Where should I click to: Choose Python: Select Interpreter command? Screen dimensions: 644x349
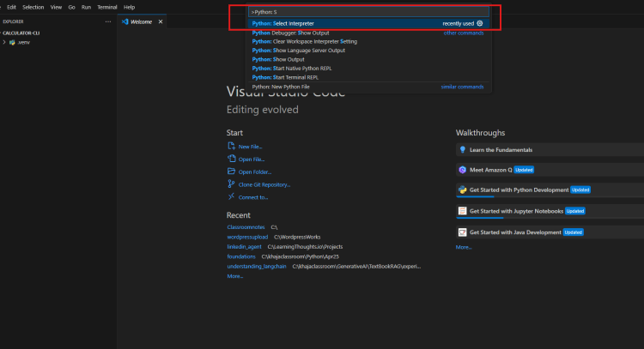point(368,23)
